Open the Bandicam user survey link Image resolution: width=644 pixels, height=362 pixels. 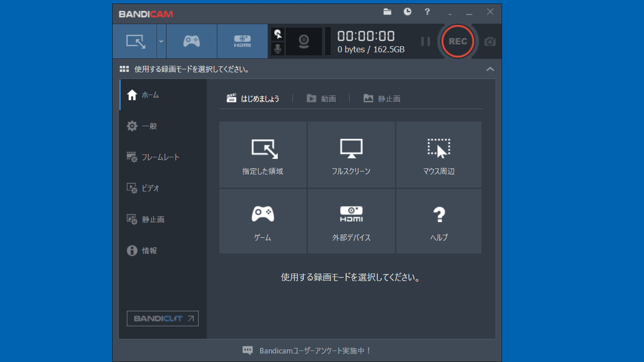tap(315, 350)
